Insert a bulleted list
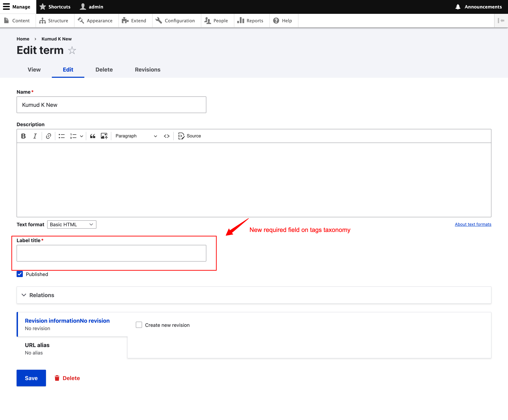Viewport: 508px width, 420px height. pos(62,136)
